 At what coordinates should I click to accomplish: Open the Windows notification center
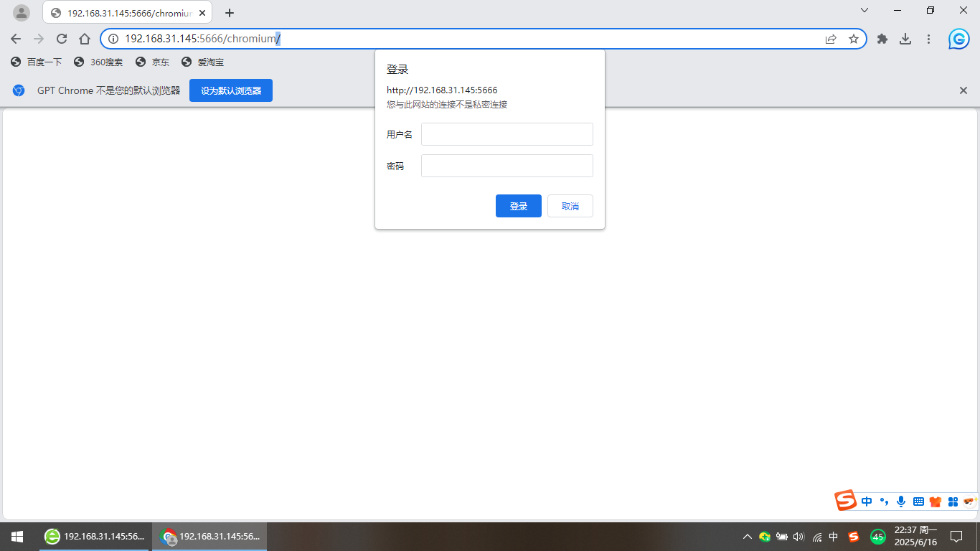[956, 537]
